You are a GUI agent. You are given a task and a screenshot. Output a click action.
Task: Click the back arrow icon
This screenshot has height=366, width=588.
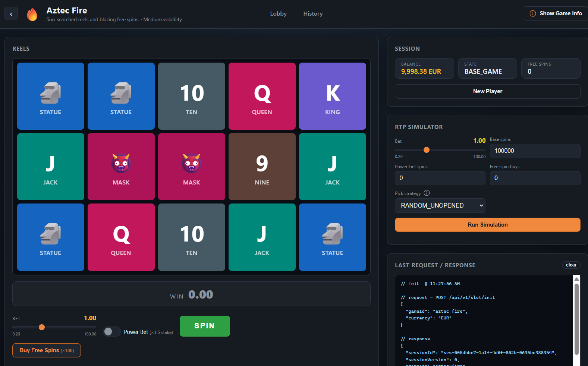(11, 14)
